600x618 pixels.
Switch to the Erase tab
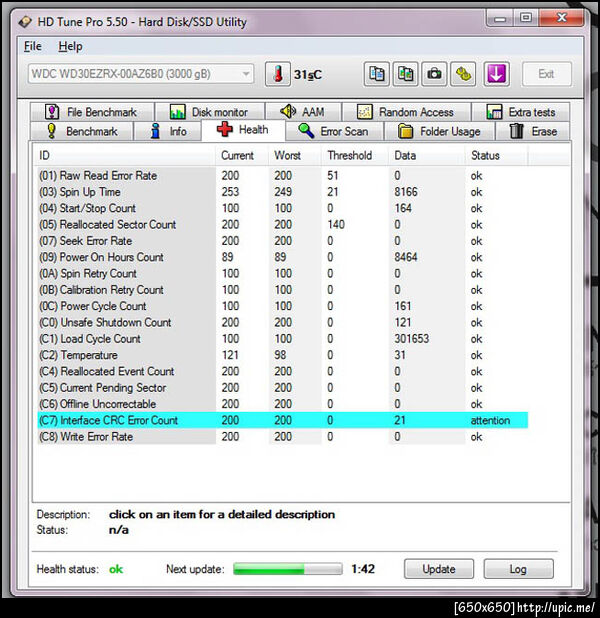533,131
